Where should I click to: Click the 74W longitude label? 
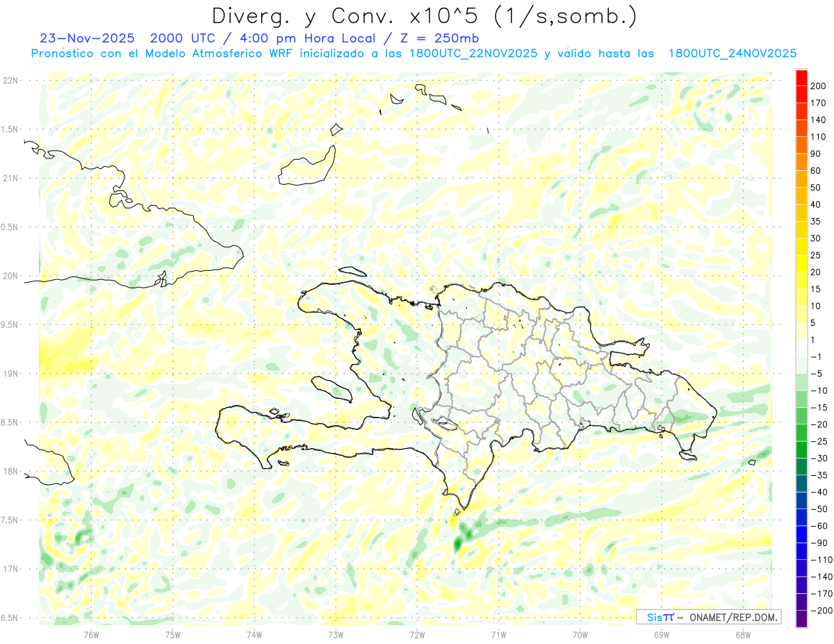click(254, 634)
